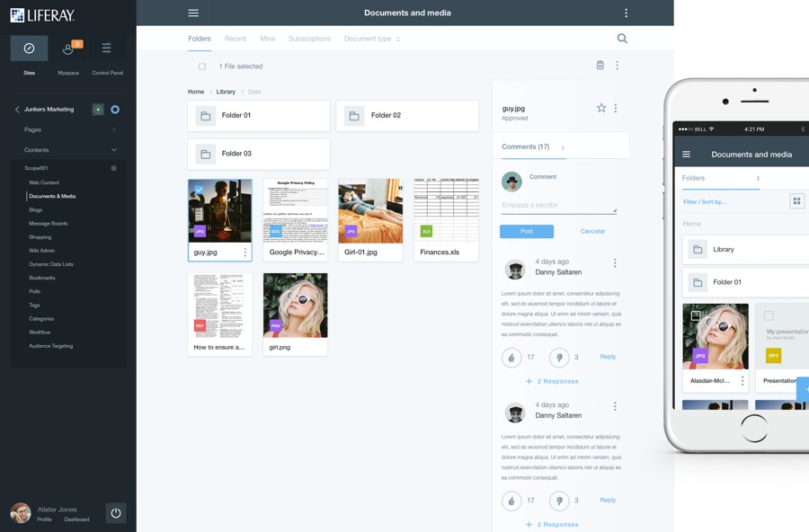Open phone app hamburger menu
This screenshot has height=532, width=809.
[x=686, y=155]
